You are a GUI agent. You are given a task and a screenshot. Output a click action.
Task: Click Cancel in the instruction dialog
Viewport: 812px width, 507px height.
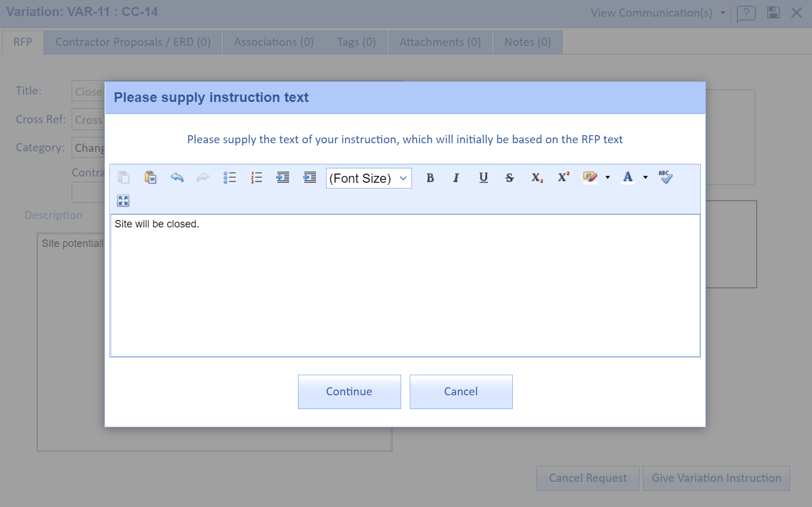[x=461, y=392]
